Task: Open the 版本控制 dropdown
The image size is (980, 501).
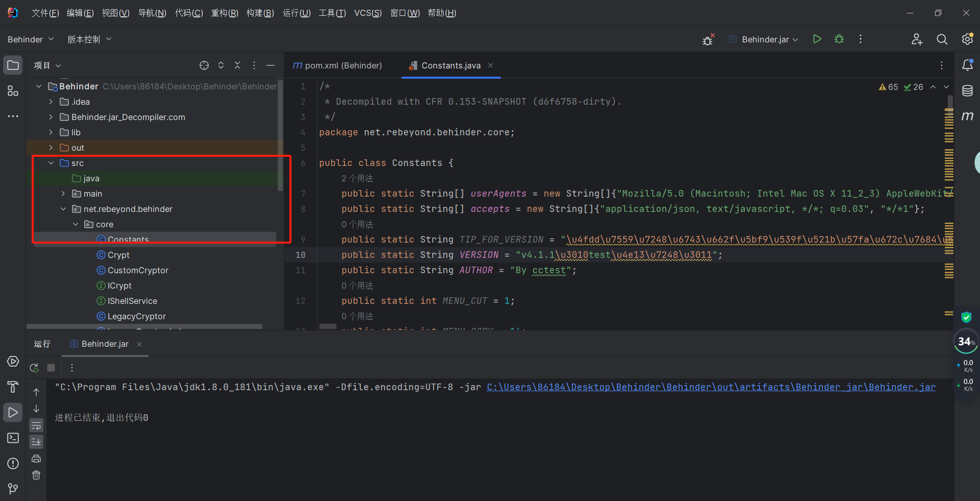Action: pyautogui.click(x=89, y=39)
